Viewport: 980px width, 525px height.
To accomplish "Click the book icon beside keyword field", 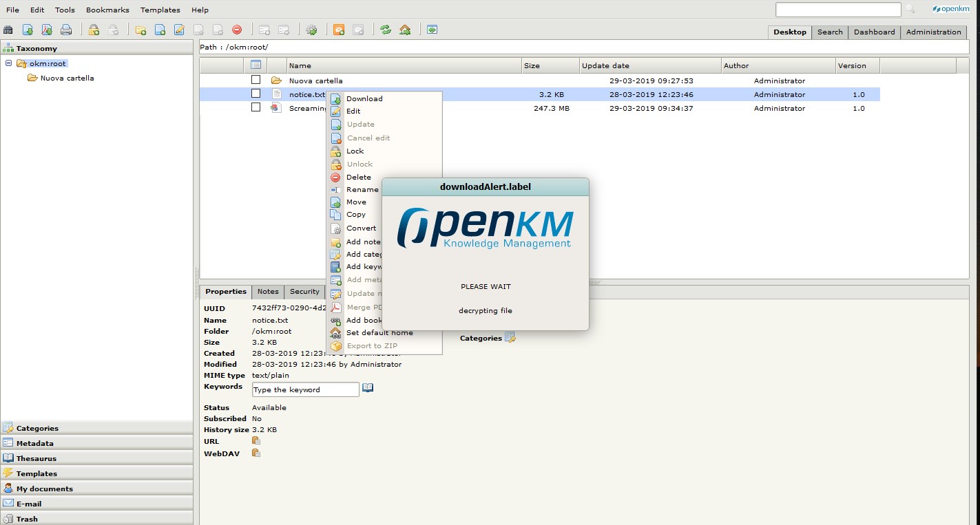I will (x=368, y=388).
